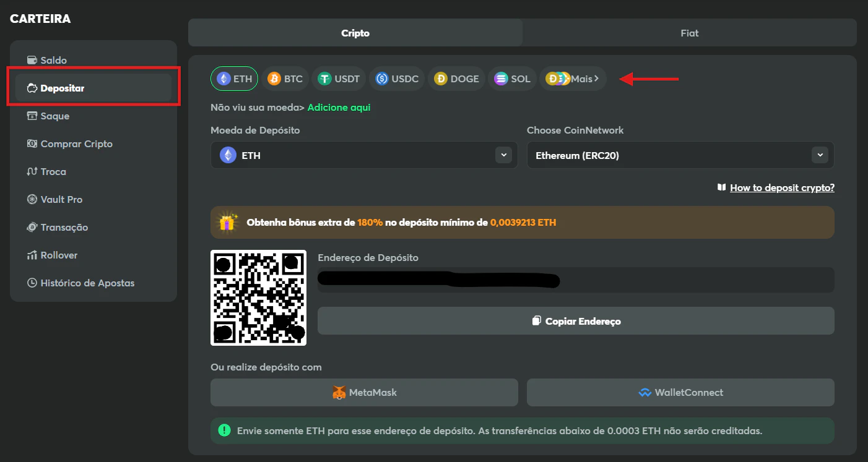Screen dimensions: 868x462
Task: Expand Mais to see more coins
Action: pyautogui.click(x=573, y=79)
